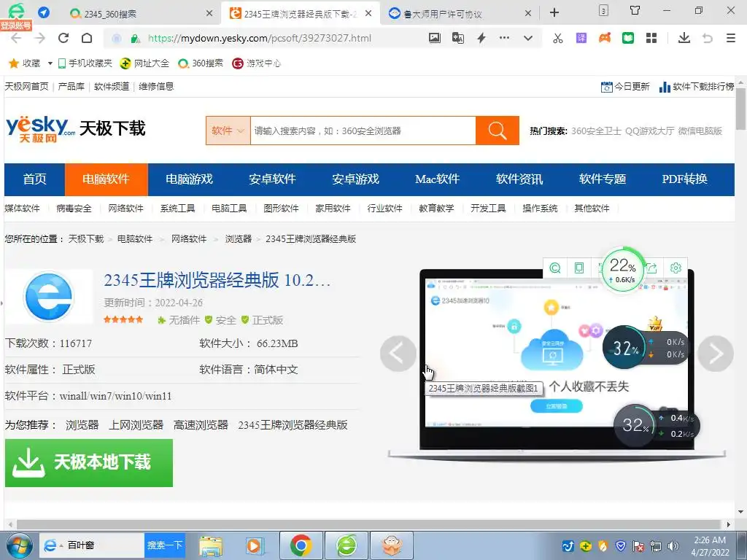Open the orange gamepad extension icon

(605, 38)
